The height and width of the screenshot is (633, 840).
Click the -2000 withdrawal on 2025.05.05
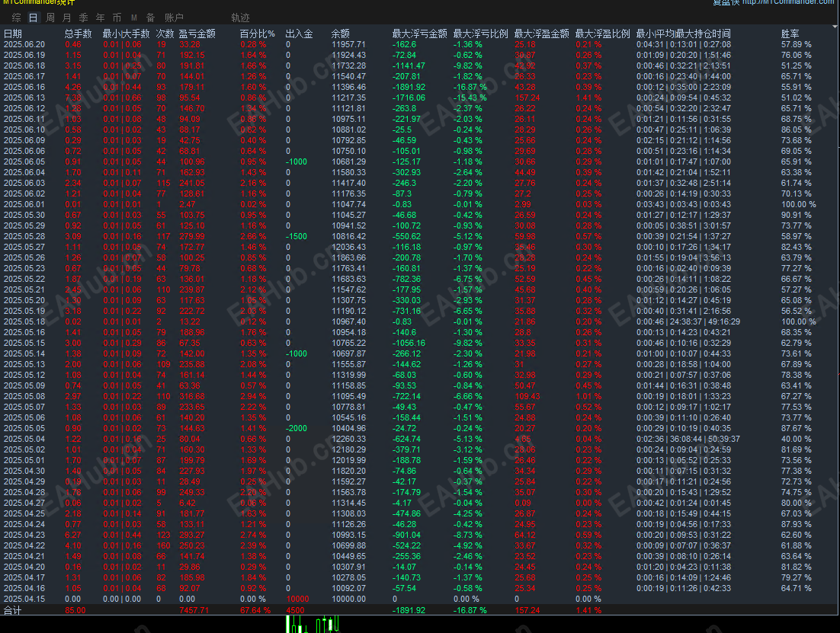[x=297, y=428]
